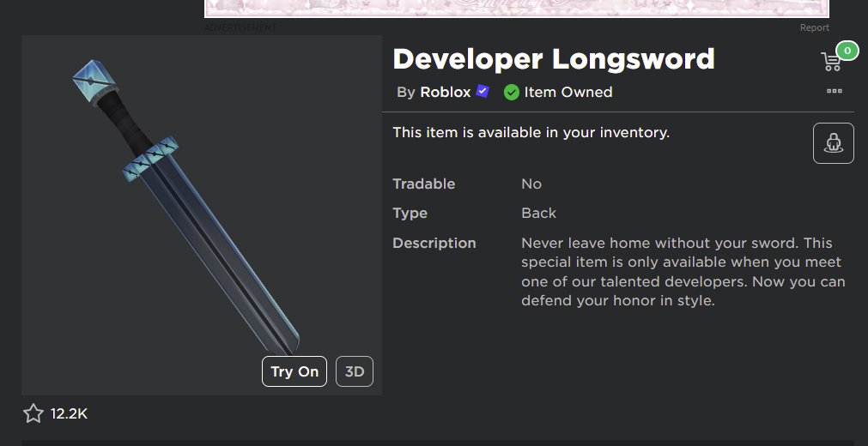Click the green Item Owned checkmark

(x=512, y=93)
